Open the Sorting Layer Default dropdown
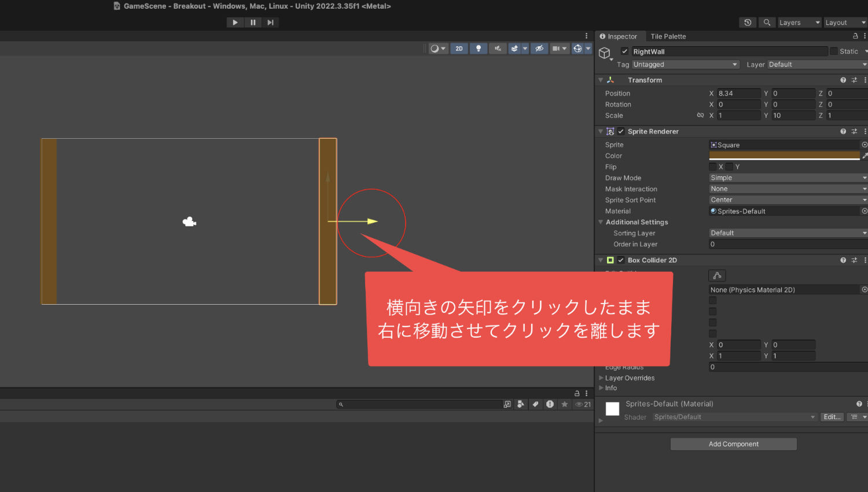This screenshot has height=492, width=868. 788,233
